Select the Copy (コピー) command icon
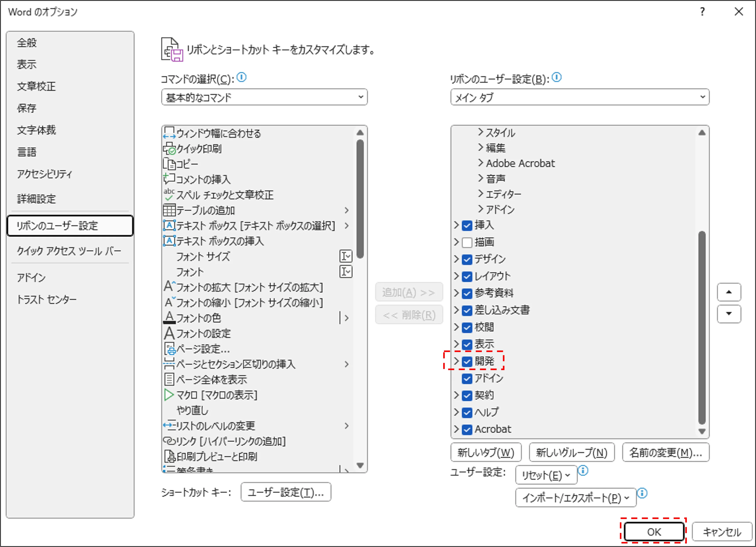Viewport: 756px width, 547px height. click(x=169, y=164)
